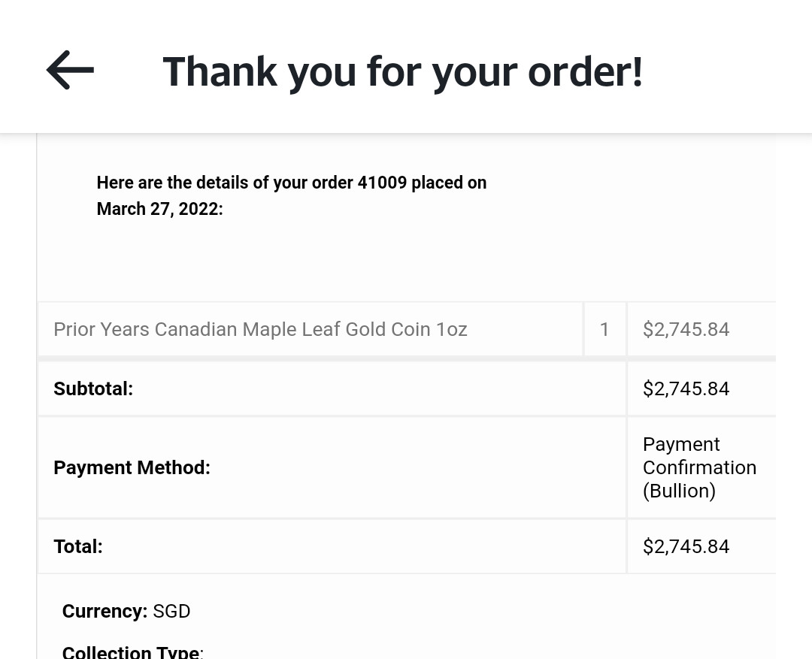
Task: Click order number 41009 in the text
Action: (x=382, y=183)
